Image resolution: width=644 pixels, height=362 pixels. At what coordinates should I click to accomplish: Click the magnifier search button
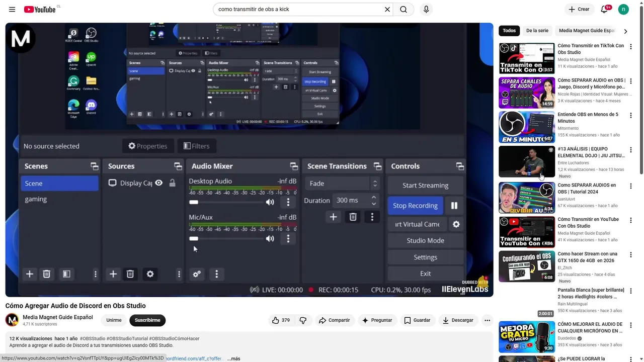404,9
